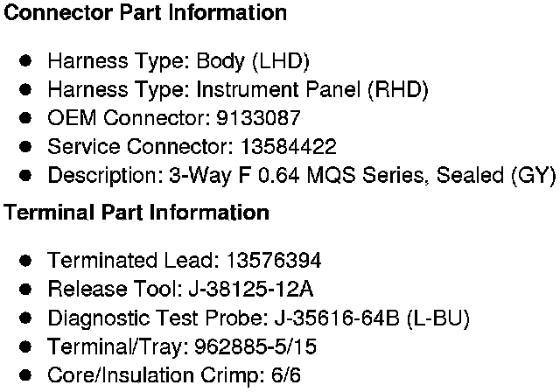Click the Core/Insulation Crimp: 6/6 line
Screen dimensions: 560x392
coord(166,376)
